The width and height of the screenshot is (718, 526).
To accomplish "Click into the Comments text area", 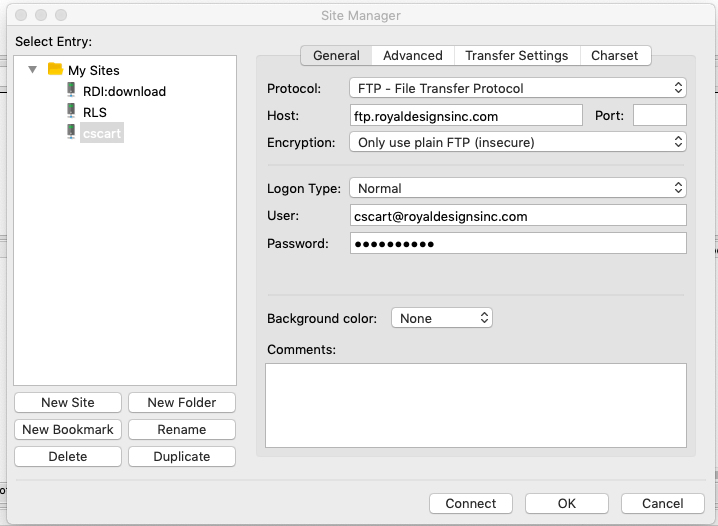I will click(x=476, y=406).
